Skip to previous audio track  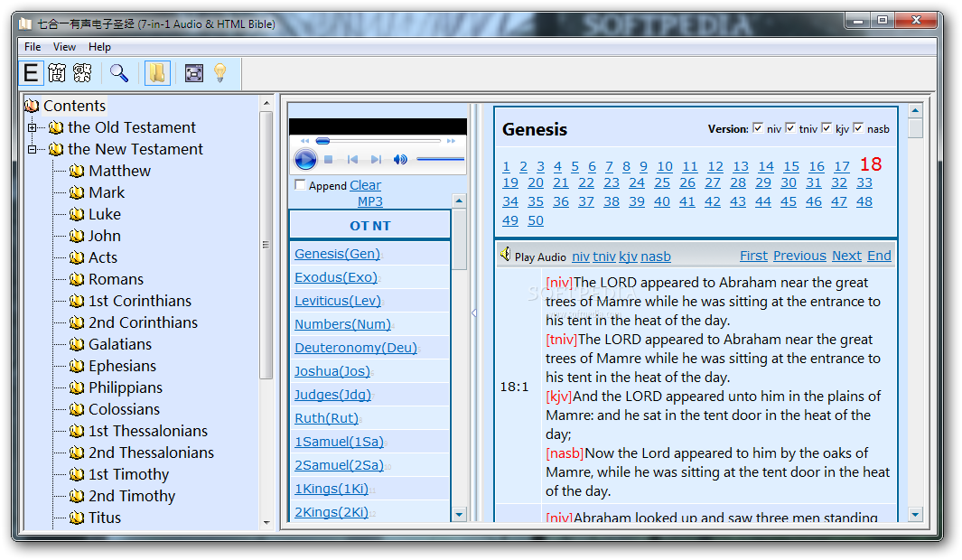click(x=352, y=160)
